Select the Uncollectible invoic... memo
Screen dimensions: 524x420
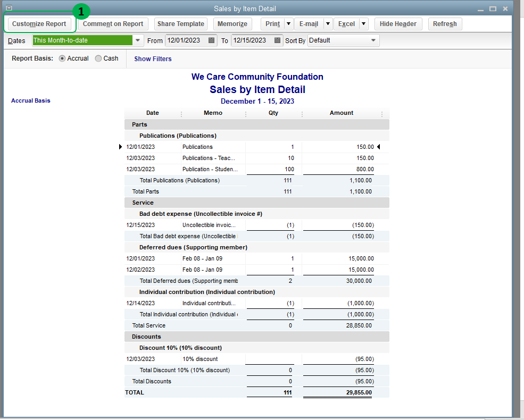(209, 225)
